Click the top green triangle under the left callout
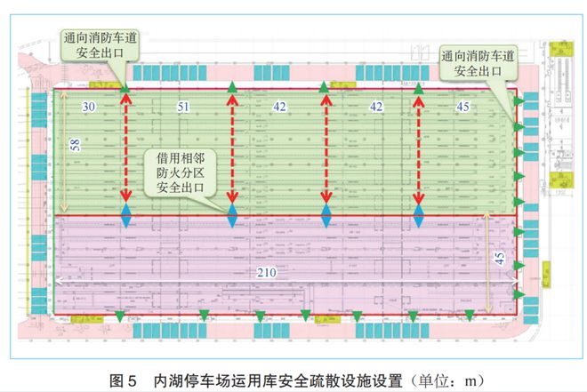 pos(125,88)
